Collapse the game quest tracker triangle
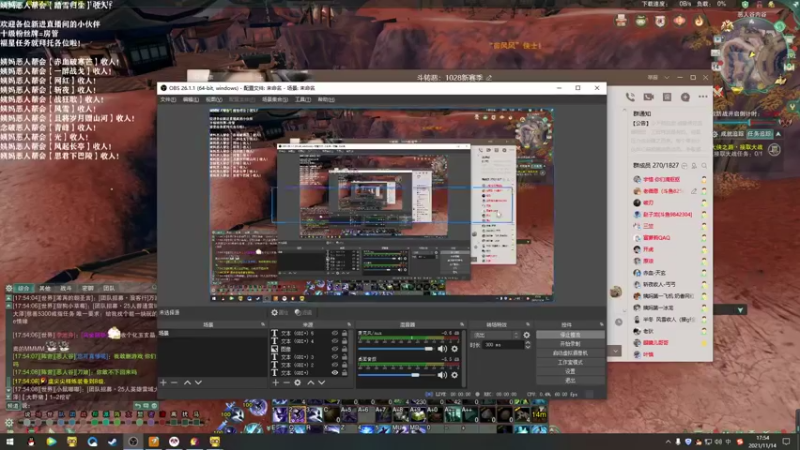 click(779, 134)
